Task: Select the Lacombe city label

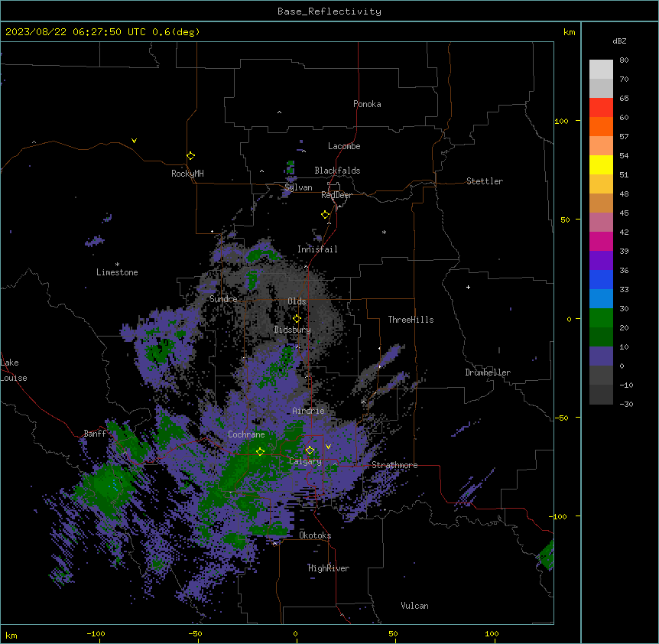Action: (x=344, y=146)
